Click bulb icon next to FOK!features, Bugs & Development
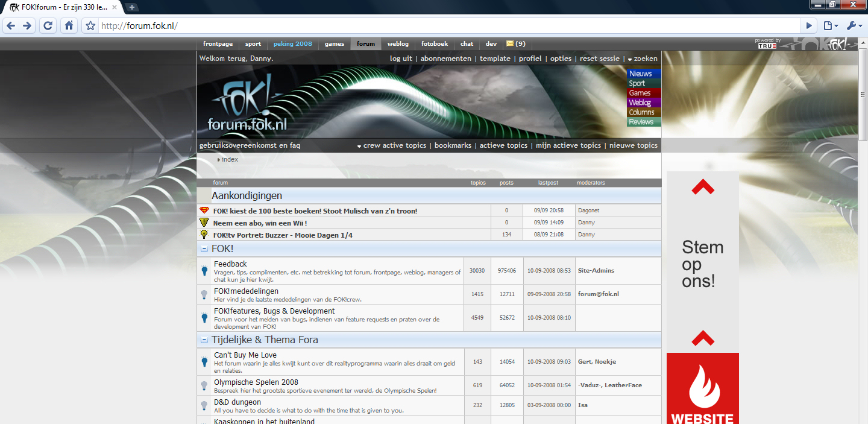The width and height of the screenshot is (868, 424). point(204,317)
